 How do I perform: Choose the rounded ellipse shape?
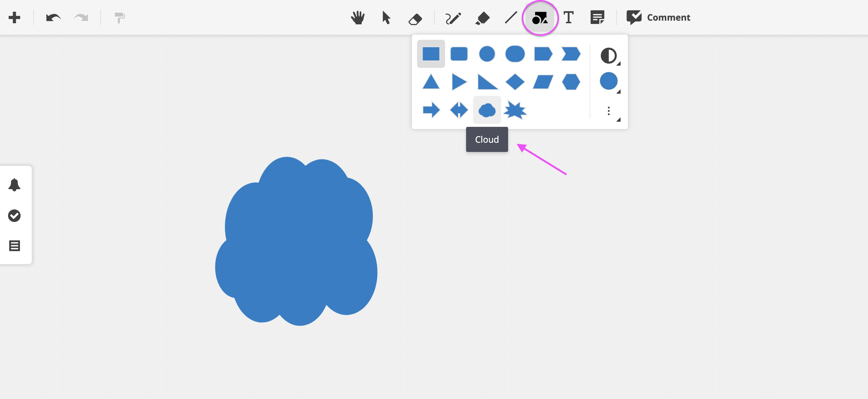click(515, 54)
